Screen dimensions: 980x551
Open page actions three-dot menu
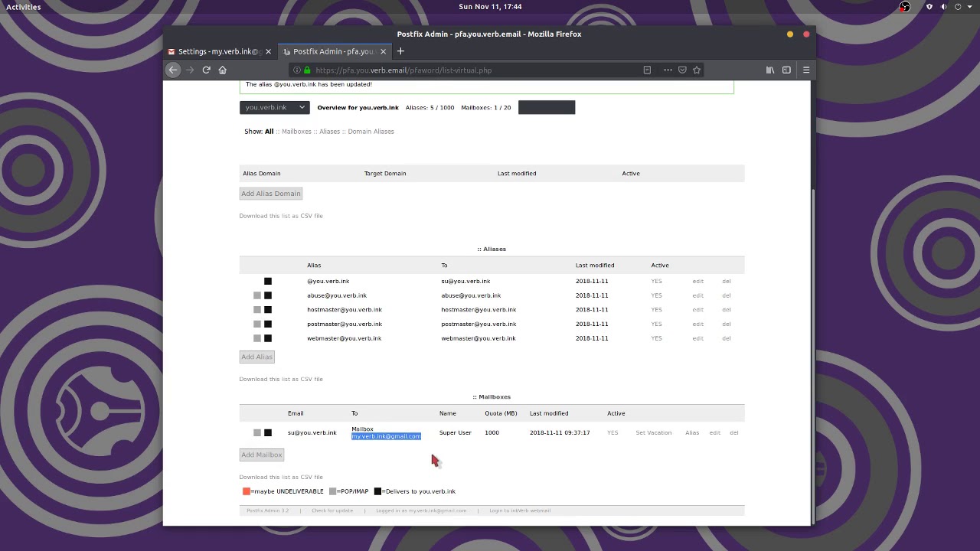(668, 70)
